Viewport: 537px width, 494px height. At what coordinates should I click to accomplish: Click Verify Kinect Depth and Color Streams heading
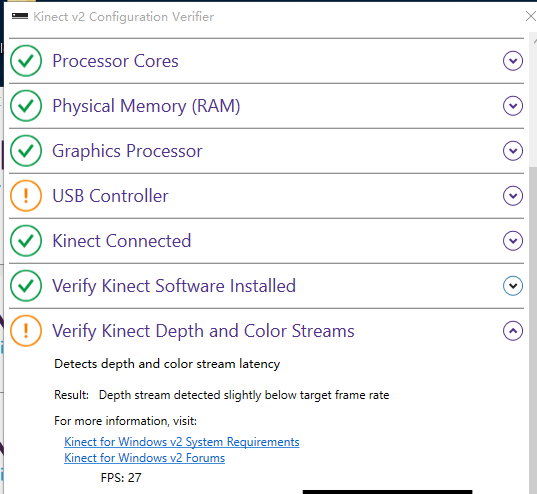tap(203, 331)
